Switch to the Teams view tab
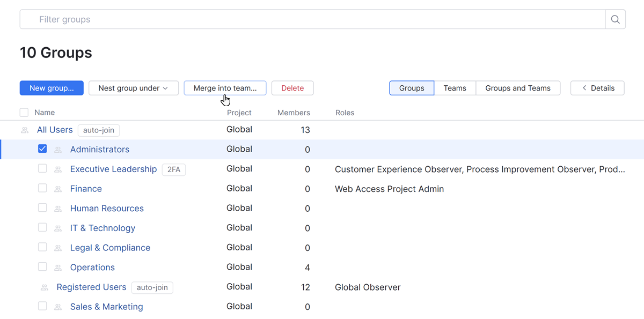 (455, 88)
